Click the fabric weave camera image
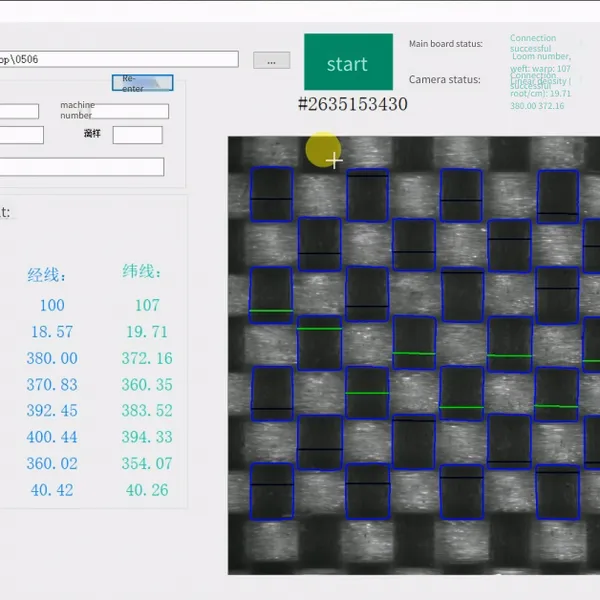 pos(414,355)
